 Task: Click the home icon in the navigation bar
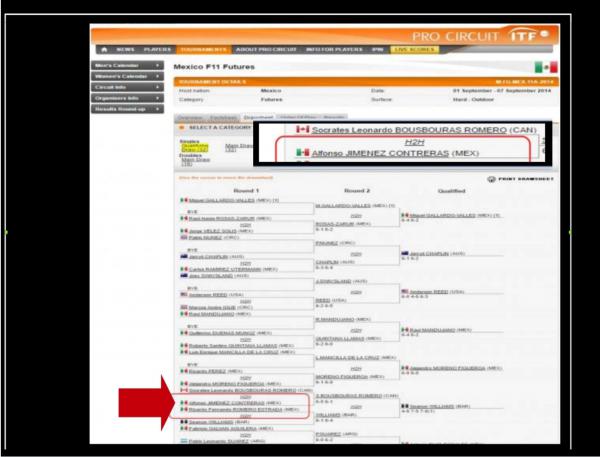104,49
